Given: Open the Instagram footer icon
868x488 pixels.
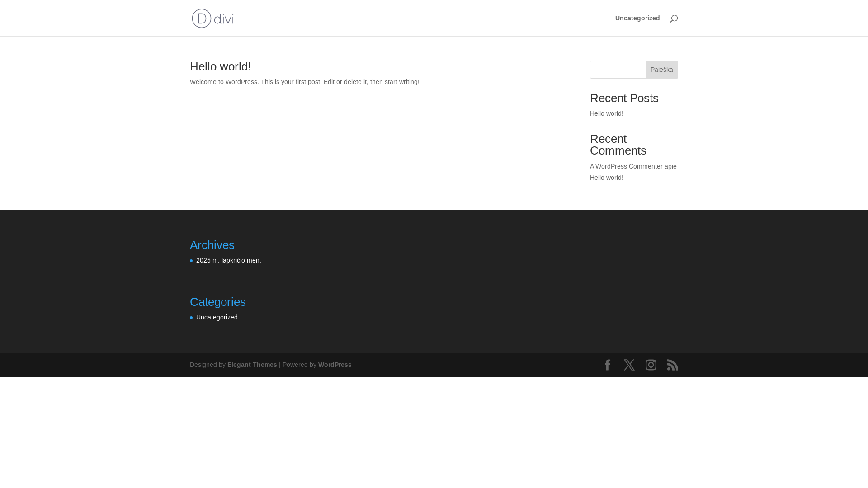Looking at the screenshot, I should 651,365.
